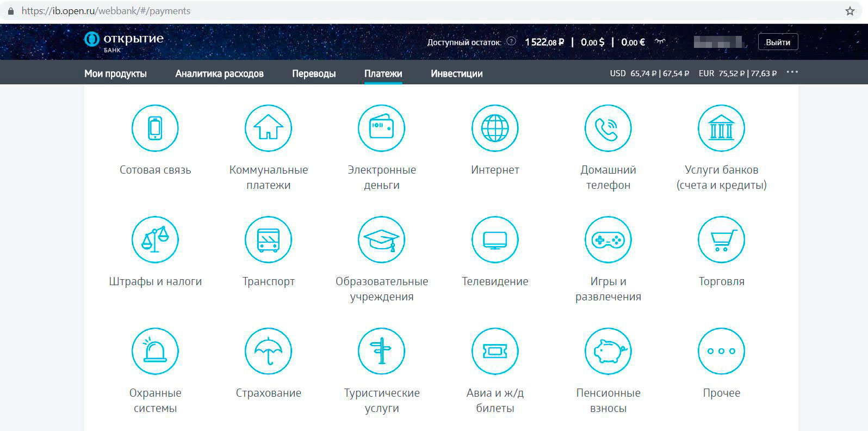Image resolution: width=868 pixels, height=431 pixels.
Task: Select the Транспорт bus icon
Action: (268, 239)
